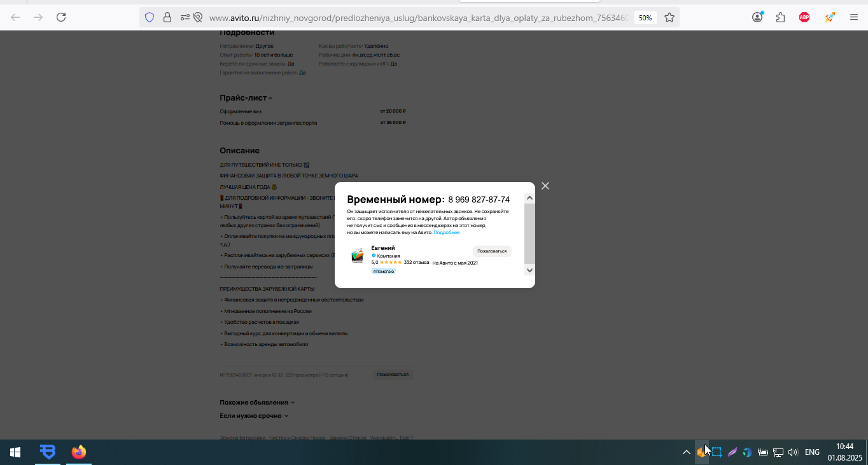Viewport: 868px width, 465px height.
Task: Click the popup scrollbar thumb
Action: tap(529, 233)
